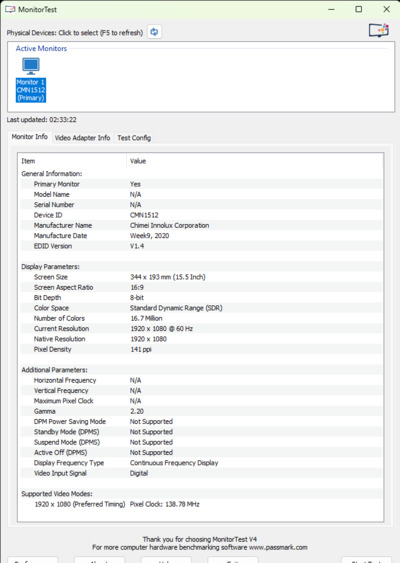Select the Standby Mode (DPMS) row

point(201,432)
